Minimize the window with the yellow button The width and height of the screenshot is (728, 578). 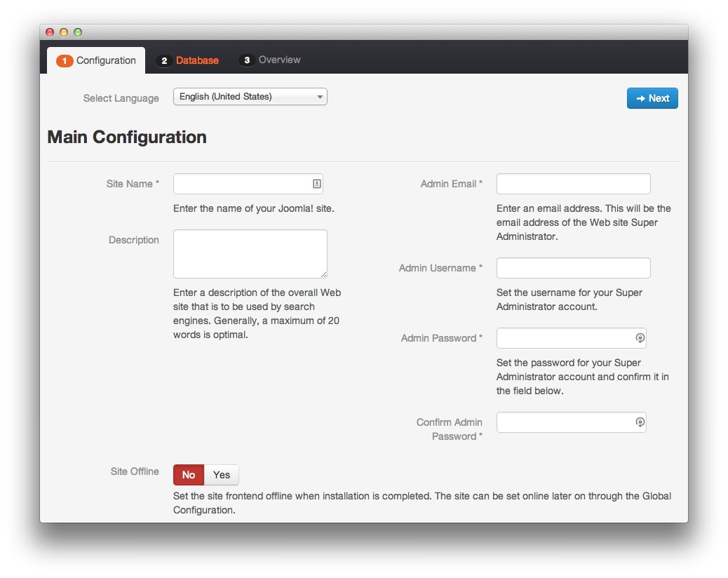64,32
